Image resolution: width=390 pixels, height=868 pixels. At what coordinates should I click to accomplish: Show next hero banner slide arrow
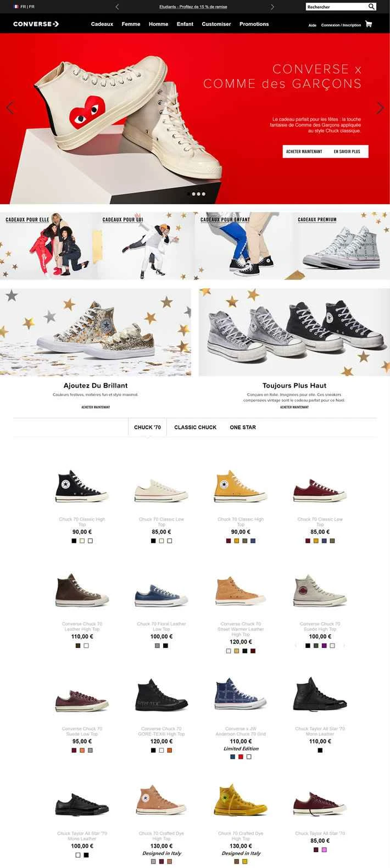click(381, 108)
